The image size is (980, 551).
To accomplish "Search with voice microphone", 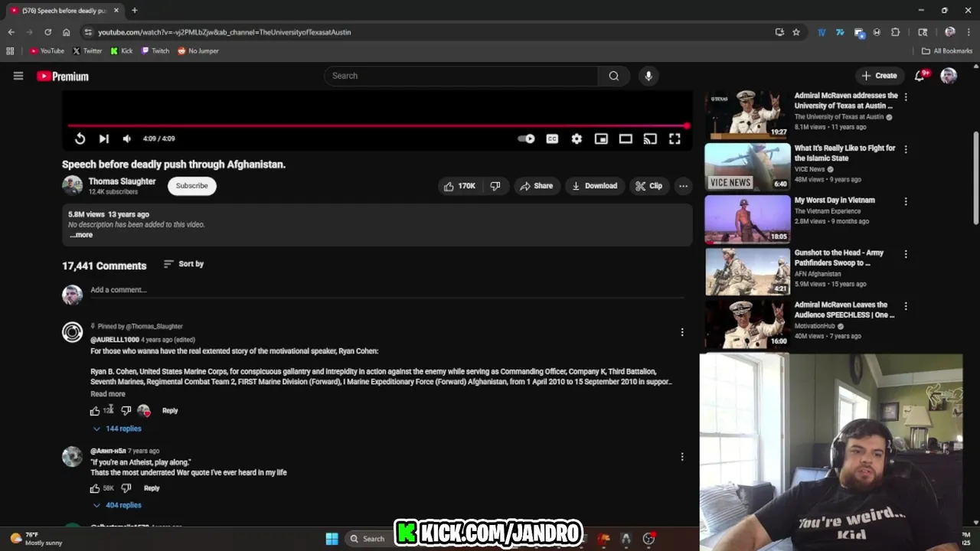I will coord(648,76).
